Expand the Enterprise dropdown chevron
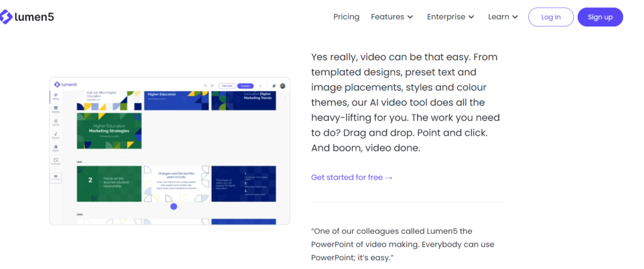The width and height of the screenshot is (644, 269). (x=471, y=17)
